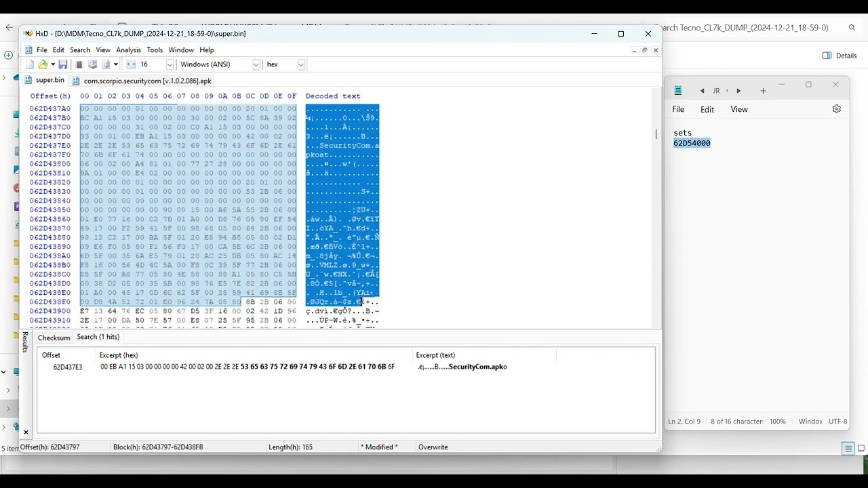Image resolution: width=868 pixels, height=488 pixels.
Task: Save changes using the floppy disk icon
Action: (62, 64)
